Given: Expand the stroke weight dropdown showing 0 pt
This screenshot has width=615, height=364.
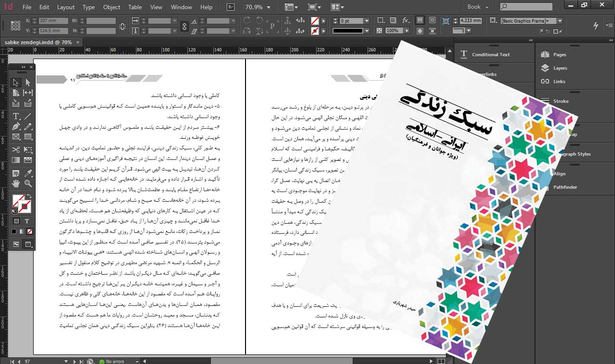Looking at the screenshot, I should coord(367,21).
